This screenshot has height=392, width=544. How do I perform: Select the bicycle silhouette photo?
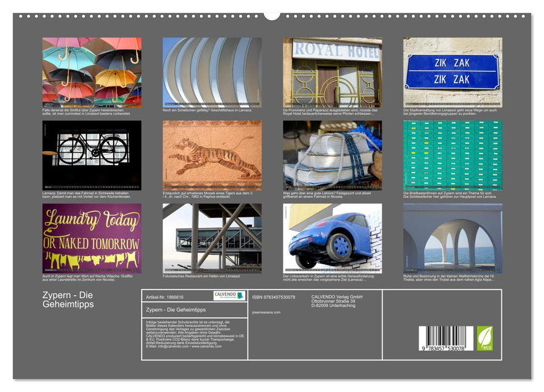click(92, 155)
